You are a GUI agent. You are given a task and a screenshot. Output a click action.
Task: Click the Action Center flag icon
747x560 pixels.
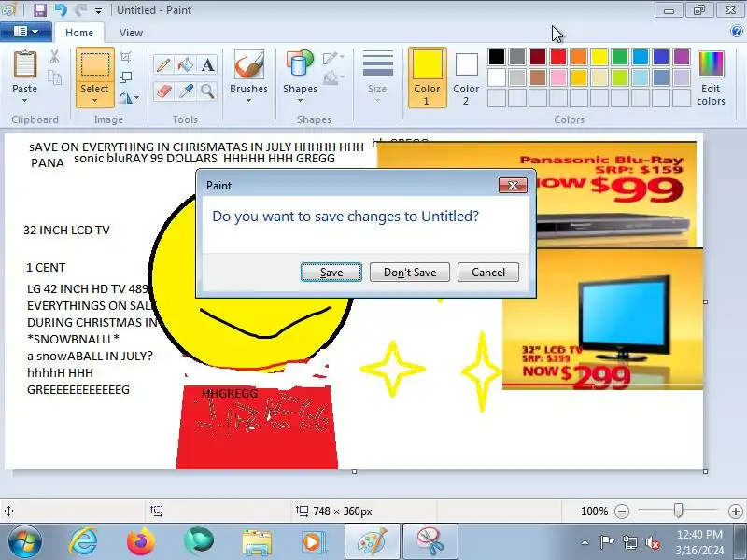pos(607,542)
